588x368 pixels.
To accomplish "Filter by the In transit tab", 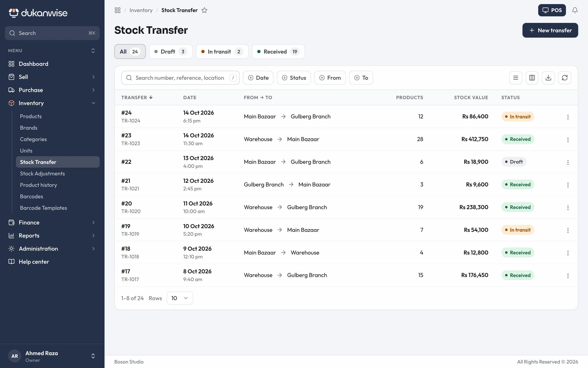I will [222, 51].
